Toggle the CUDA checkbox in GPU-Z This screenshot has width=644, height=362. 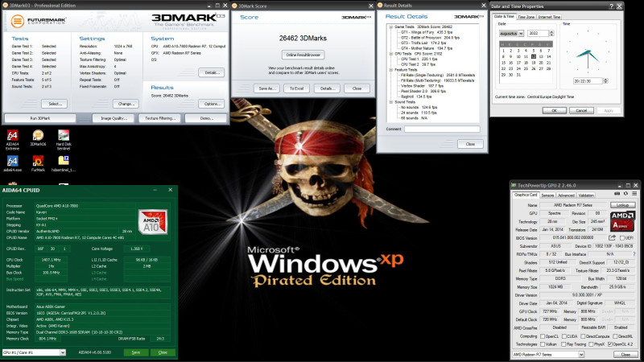[x=564, y=336]
